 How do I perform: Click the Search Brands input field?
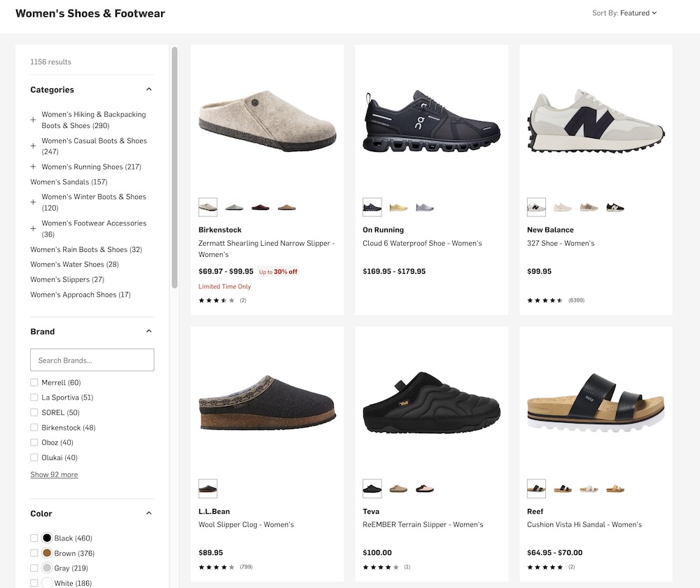(92, 360)
